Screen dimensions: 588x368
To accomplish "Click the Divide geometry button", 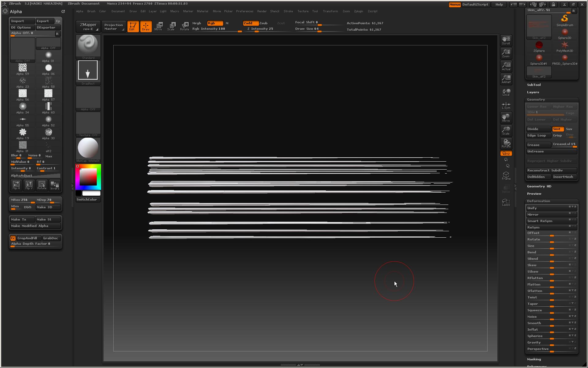I will click(x=539, y=129).
